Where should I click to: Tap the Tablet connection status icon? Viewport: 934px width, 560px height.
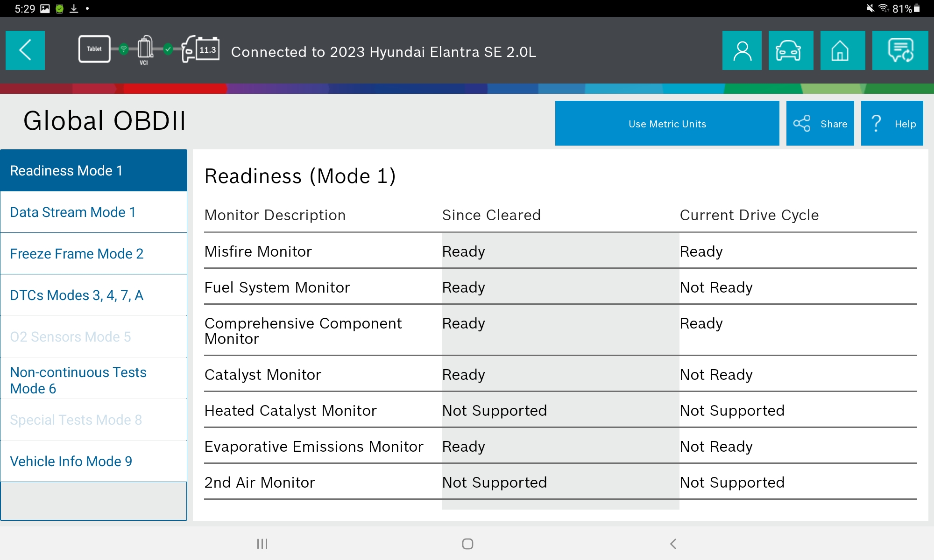[94, 49]
